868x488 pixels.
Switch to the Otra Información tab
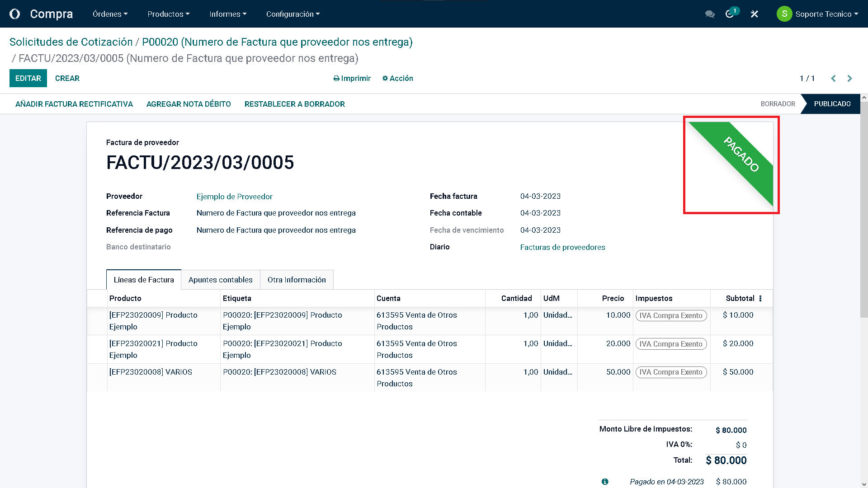[297, 280]
